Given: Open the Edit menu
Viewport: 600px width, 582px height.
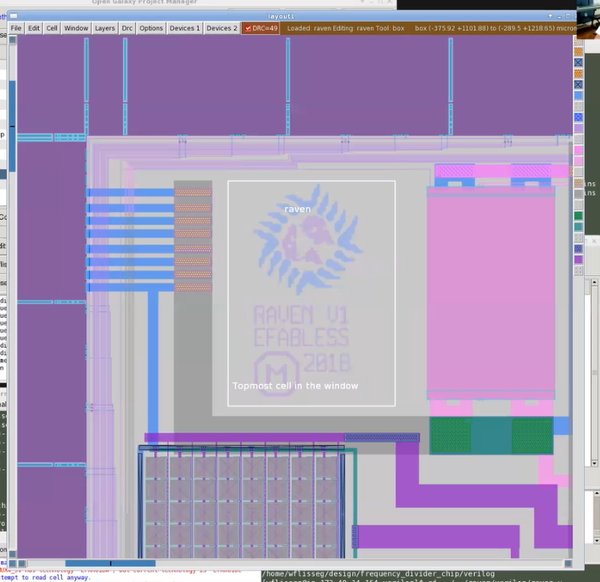Looking at the screenshot, I should click(x=34, y=28).
